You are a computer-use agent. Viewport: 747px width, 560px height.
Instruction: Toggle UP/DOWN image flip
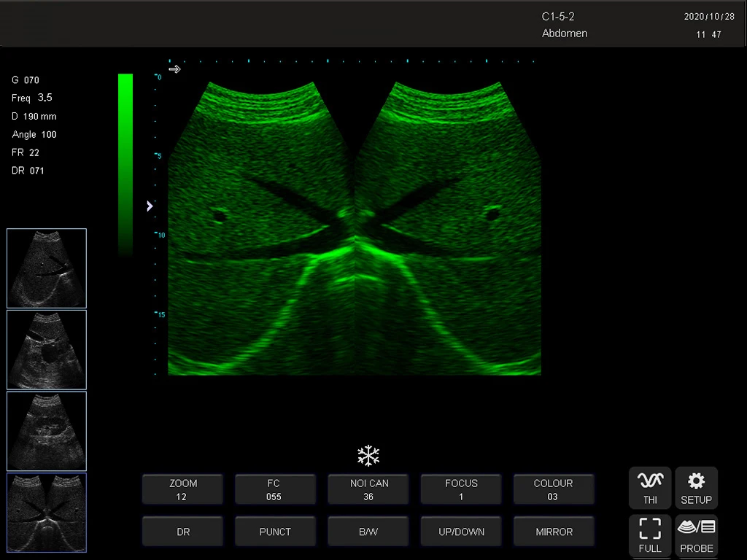coord(461,532)
